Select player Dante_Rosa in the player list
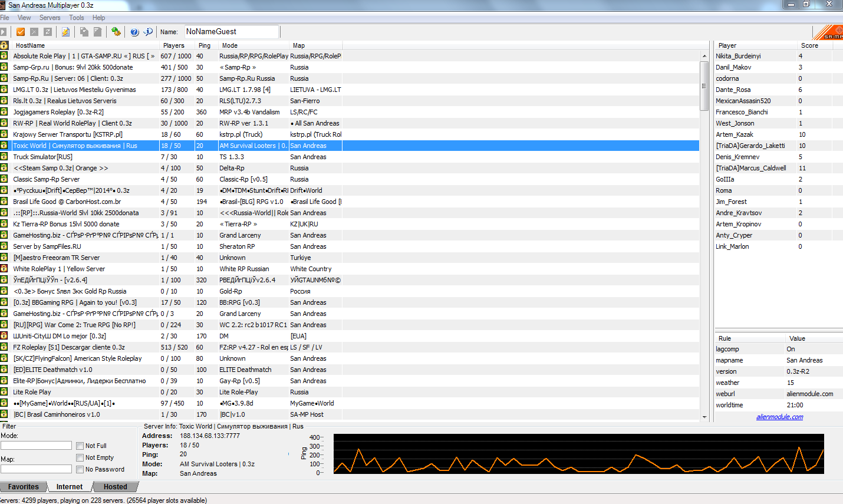The image size is (843, 504). click(779, 90)
